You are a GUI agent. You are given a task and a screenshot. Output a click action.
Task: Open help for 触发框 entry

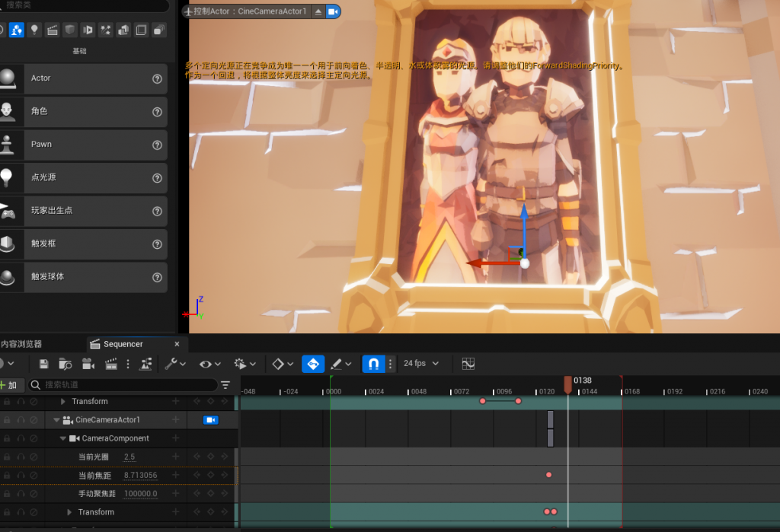(x=157, y=244)
